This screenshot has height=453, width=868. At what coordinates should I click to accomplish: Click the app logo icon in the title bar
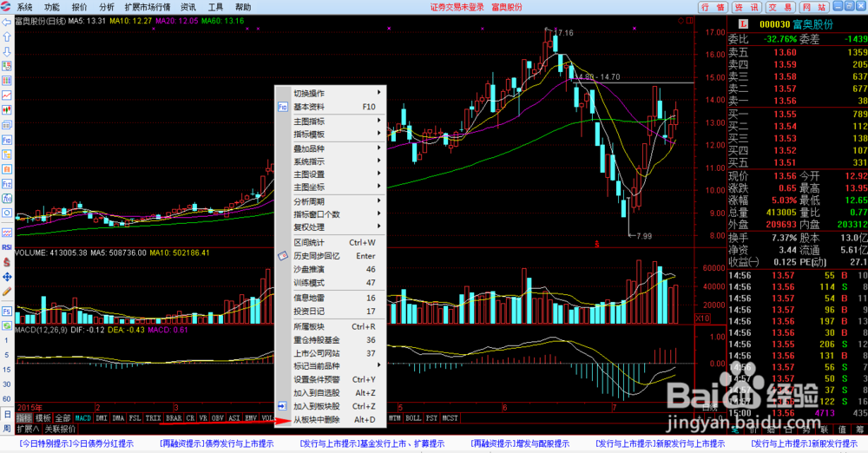point(6,7)
